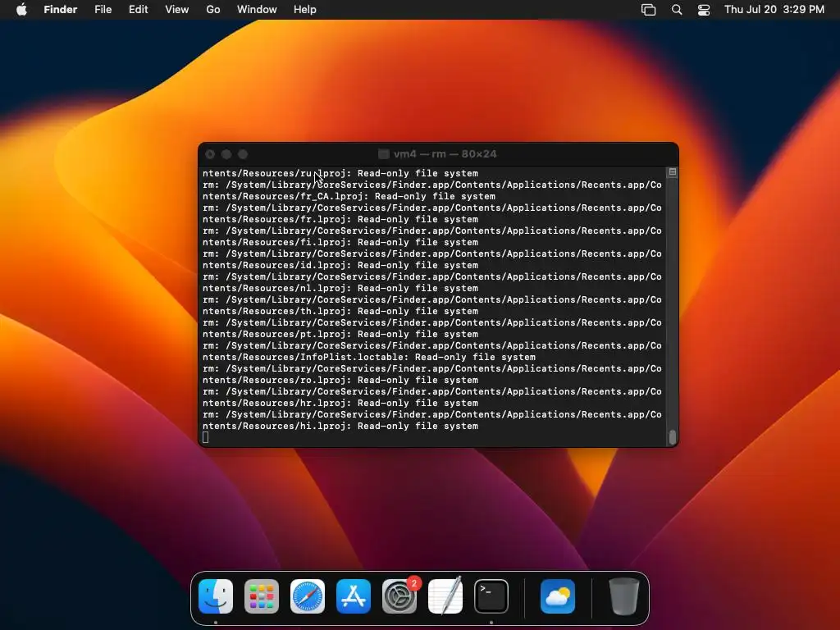The image size is (840, 630).
Task: Click the Terminal title 'vm4 — rm — 80×24'
Action: click(445, 154)
